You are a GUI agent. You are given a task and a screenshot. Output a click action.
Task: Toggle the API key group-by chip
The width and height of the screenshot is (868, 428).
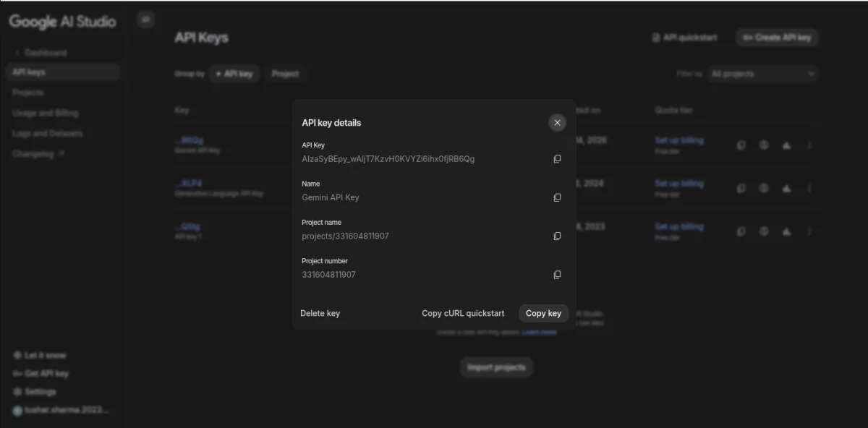[x=234, y=73]
